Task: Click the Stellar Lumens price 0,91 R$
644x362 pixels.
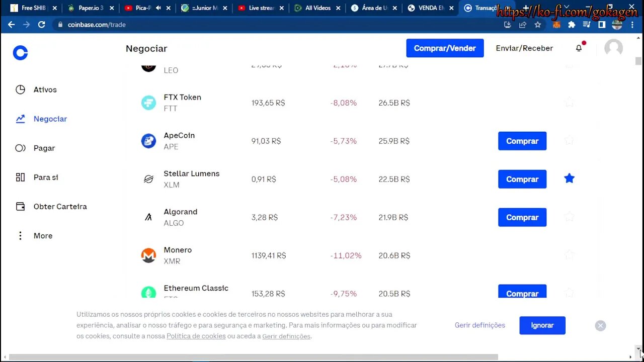Action: 265,179
